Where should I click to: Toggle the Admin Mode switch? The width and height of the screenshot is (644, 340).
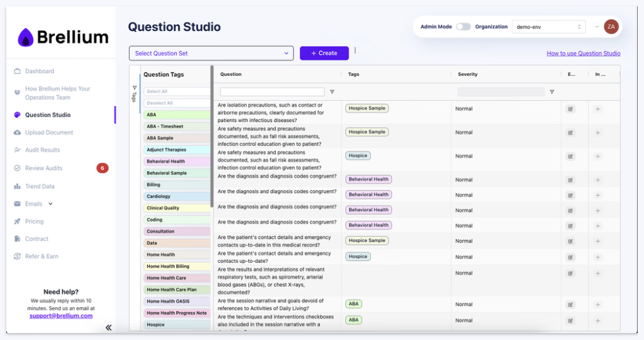pos(463,27)
